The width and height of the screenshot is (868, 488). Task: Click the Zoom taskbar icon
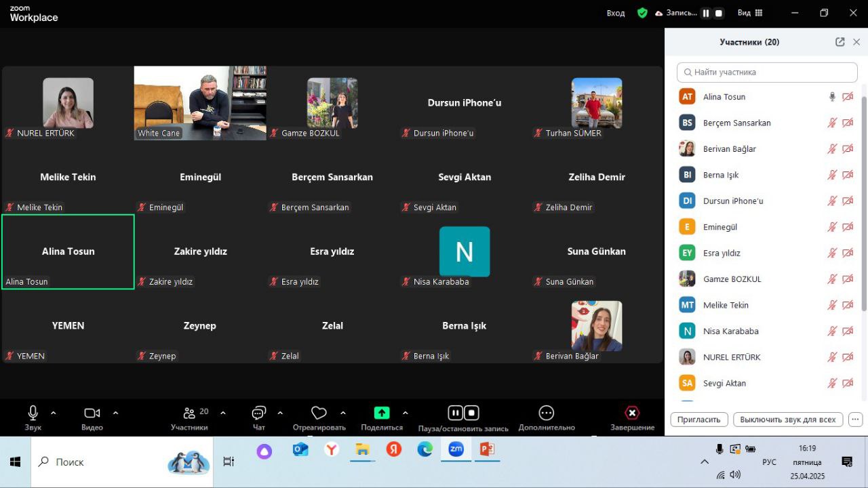coord(456,449)
